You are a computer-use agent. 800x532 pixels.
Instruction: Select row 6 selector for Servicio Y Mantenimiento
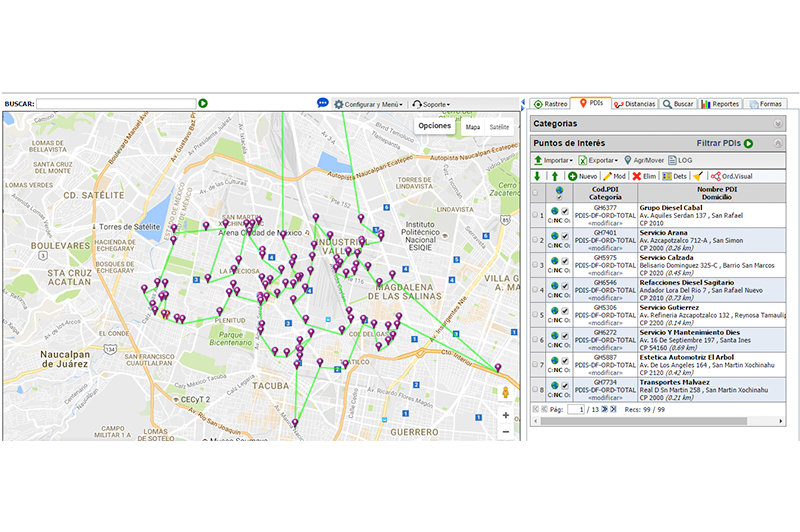coord(535,340)
